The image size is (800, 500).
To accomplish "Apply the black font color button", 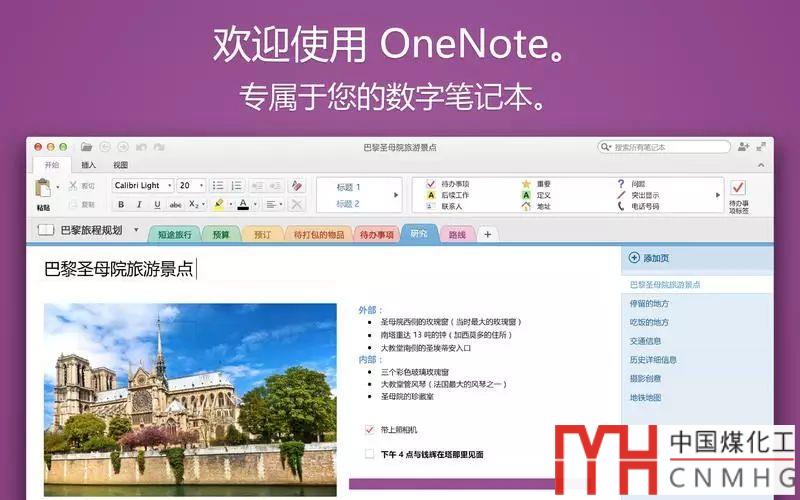I will coord(243,205).
